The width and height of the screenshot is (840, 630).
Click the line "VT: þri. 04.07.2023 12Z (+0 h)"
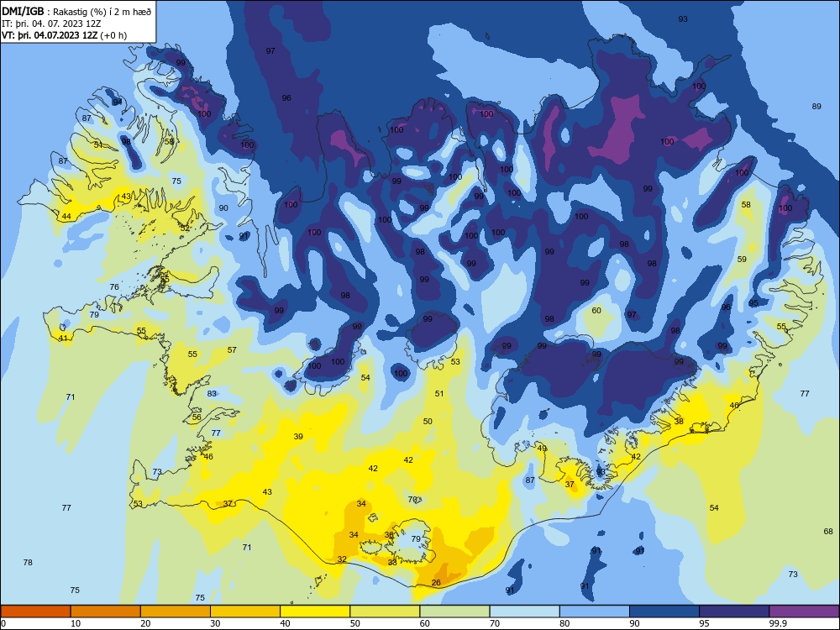point(65,35)
